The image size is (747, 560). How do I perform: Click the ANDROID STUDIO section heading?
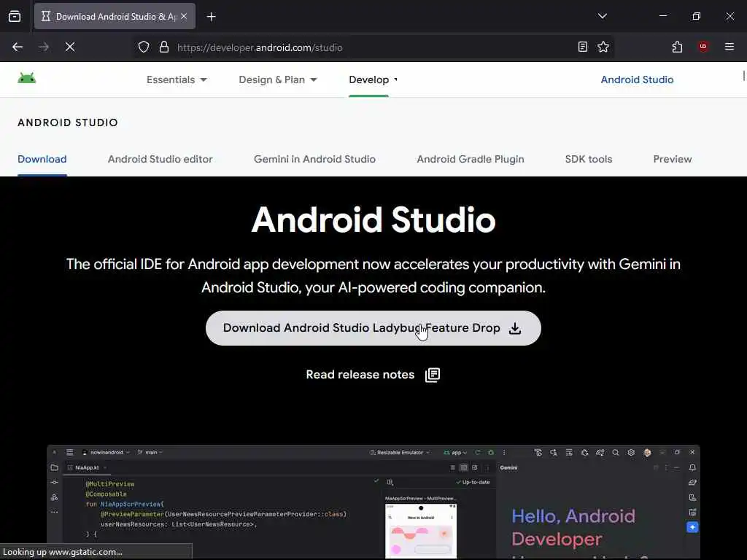68,122
